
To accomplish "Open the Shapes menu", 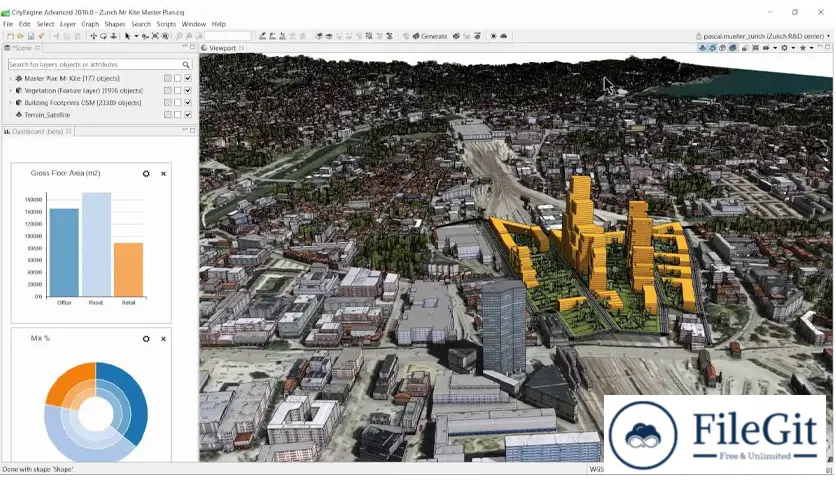I will (x=115, y=24).
